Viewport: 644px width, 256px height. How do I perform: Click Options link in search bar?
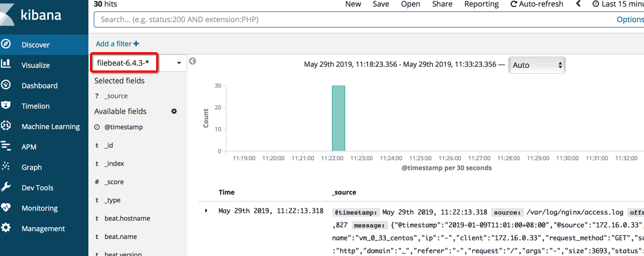630,19
